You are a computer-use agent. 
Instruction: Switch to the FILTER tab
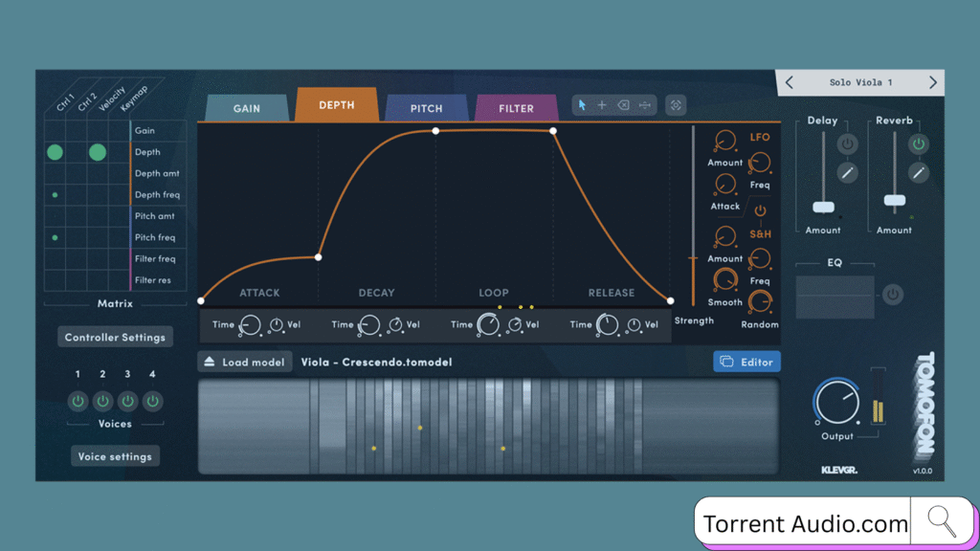pos(516,108)
